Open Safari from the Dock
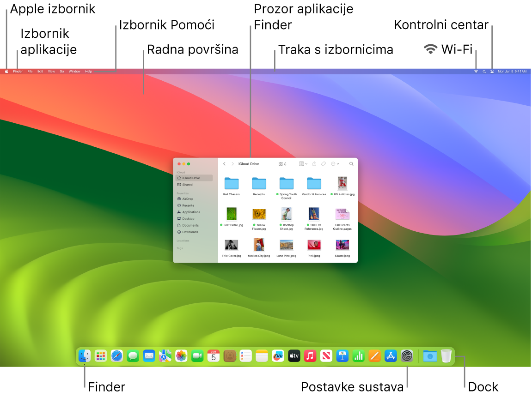This screenshot has height=397, width=532. (x=116, y=355)
